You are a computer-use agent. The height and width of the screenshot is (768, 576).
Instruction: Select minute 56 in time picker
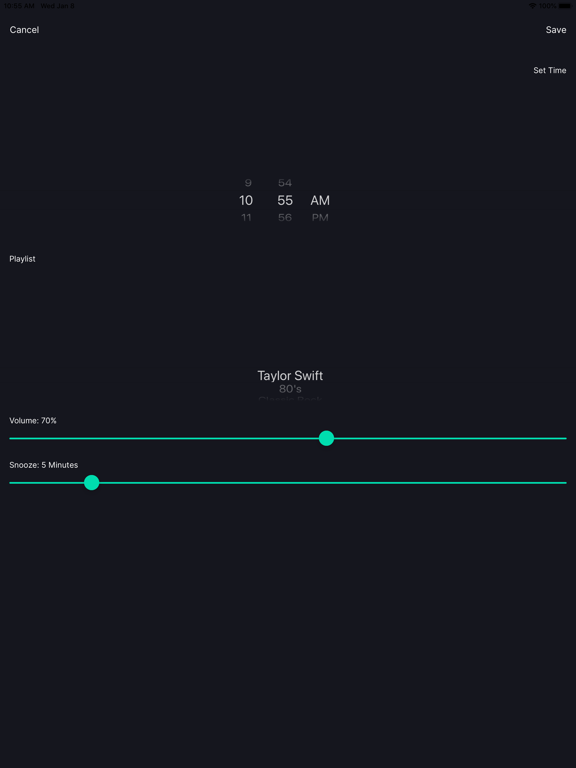coord(285,217)
